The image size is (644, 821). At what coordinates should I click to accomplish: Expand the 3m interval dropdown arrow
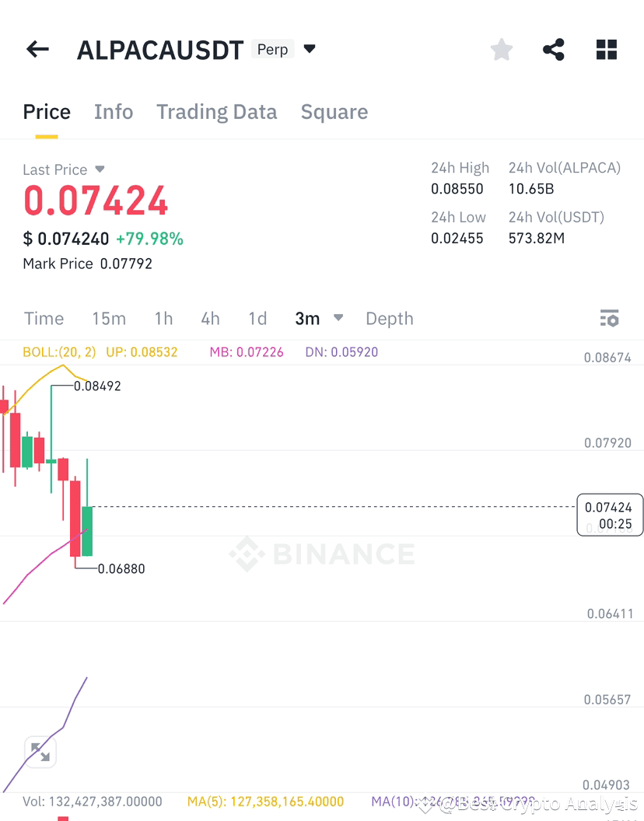pos(338,317)
